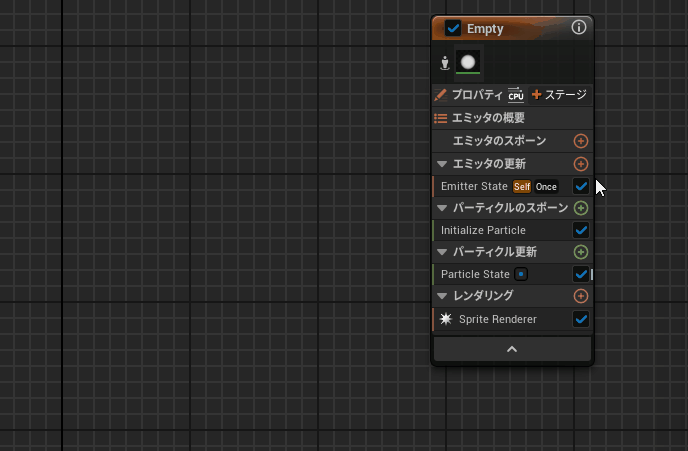
Task: Select the sprite renderer thumbnail preview
Action: pos(468,62)
